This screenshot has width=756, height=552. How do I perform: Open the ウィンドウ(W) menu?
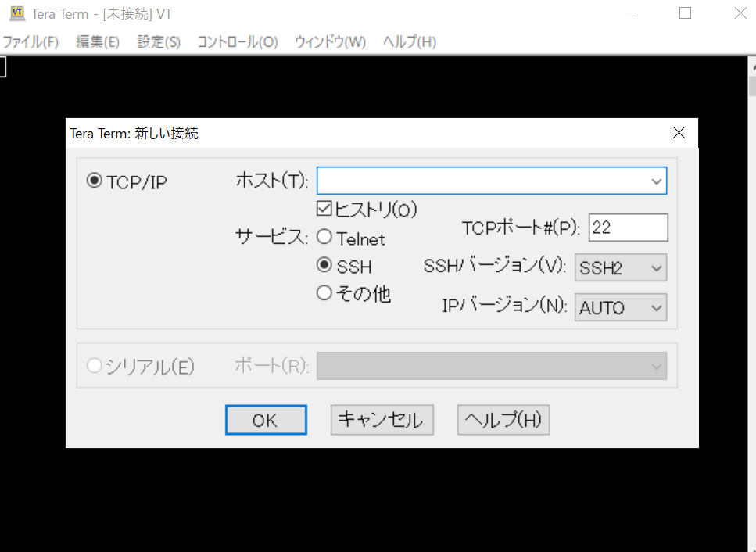pyautogui.click(x=329, y=42)
